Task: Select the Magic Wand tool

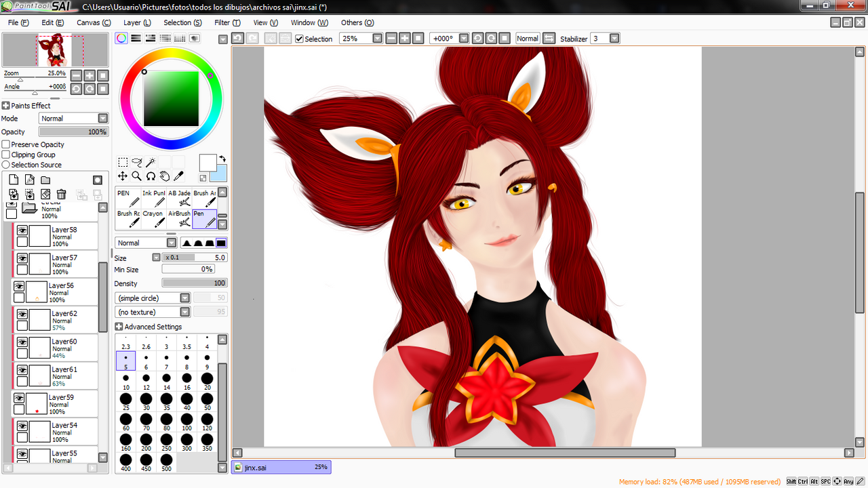Action: pyautogui.click(x=151, y=162)
